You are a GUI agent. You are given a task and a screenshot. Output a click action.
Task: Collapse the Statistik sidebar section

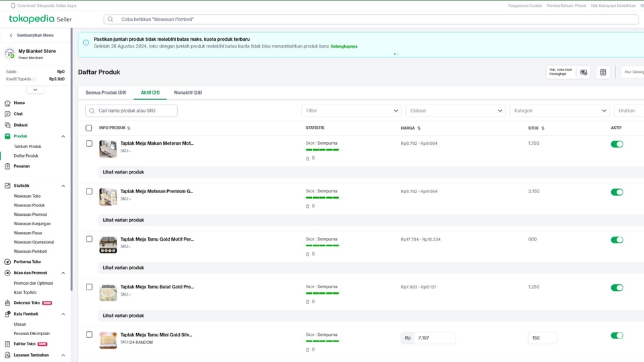[63, 186]
